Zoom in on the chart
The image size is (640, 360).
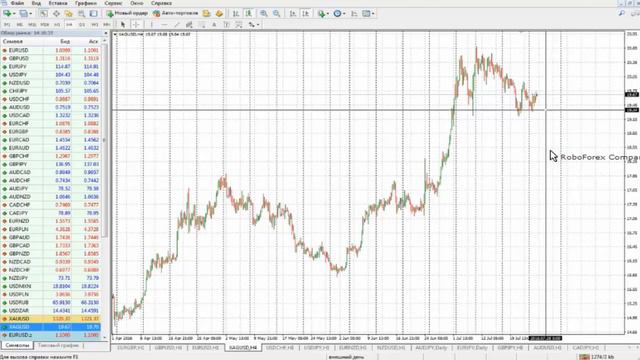(x=264, y=13)
